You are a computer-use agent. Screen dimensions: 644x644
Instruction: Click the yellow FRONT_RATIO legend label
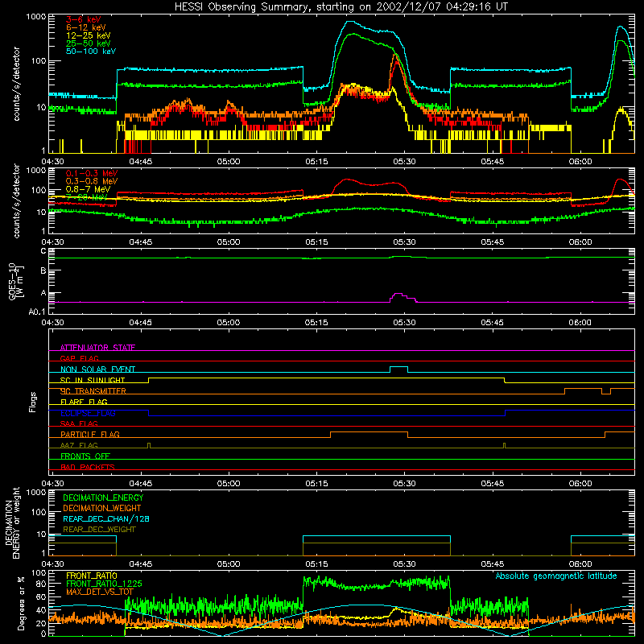point(92,576)
